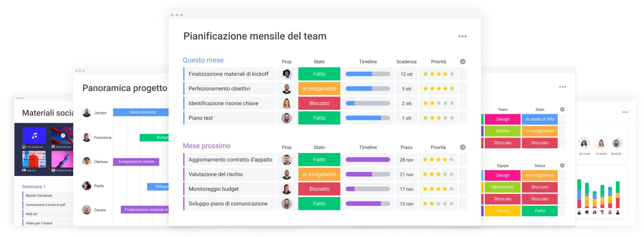Change In svolgimento status of Valutazione del rischio
The image size is (644, 237).
click(319, 174)
